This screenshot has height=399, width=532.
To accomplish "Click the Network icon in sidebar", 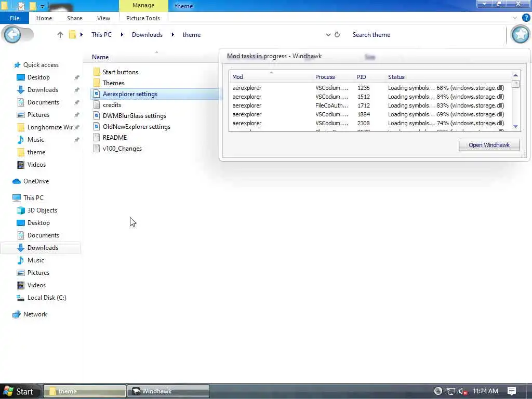I will [17, 314].
